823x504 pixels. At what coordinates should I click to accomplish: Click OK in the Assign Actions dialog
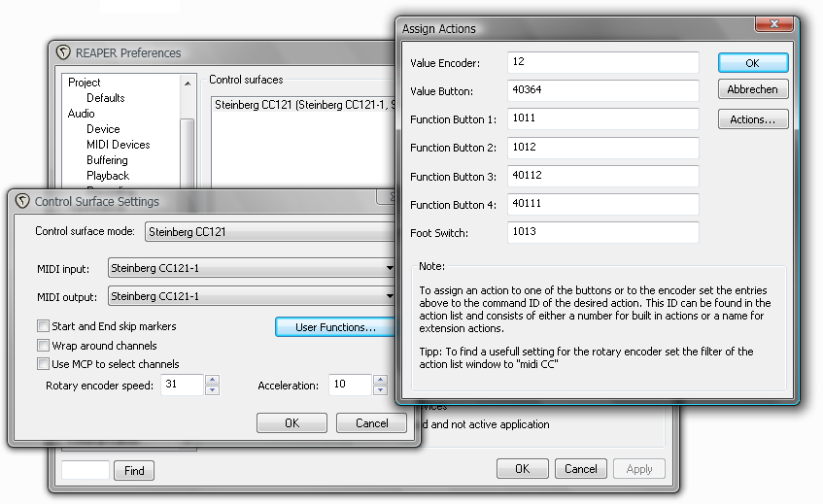coord(753,63)
